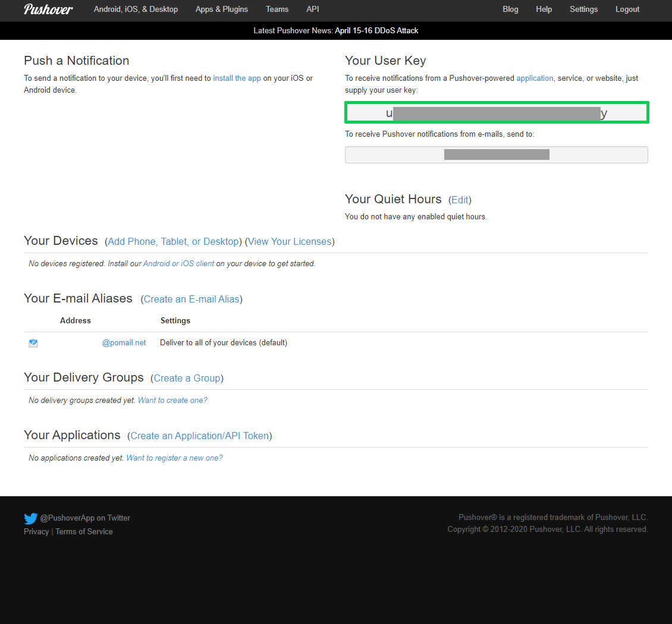Viewport: 672px width, 624px height.
Task: Click the user key field
Action: (497, 113)
